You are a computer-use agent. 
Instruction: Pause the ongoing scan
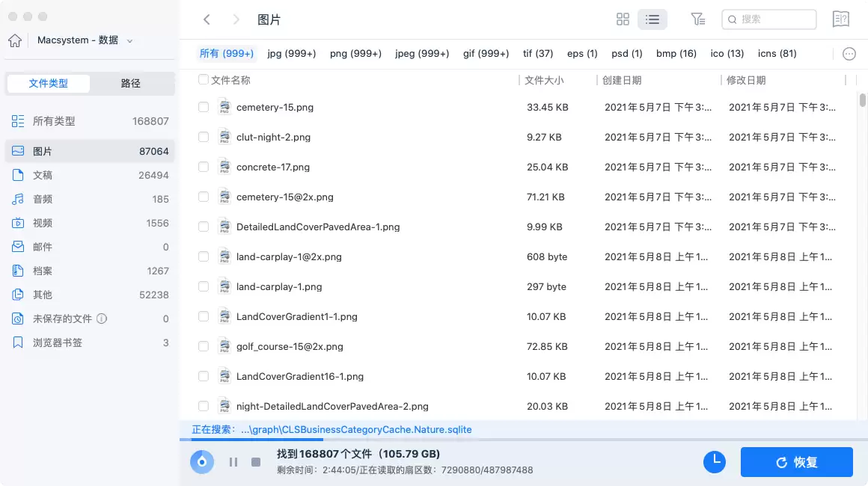point(233,461)
